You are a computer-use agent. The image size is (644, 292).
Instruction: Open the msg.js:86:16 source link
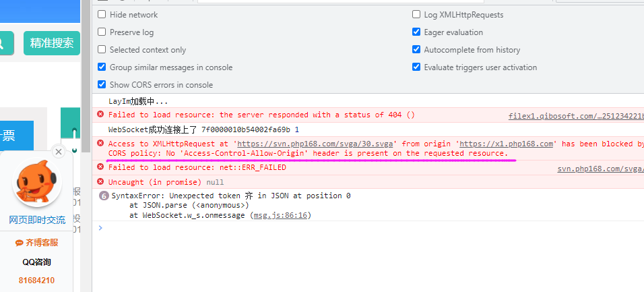pyautogui.click(x=281, y=215)
